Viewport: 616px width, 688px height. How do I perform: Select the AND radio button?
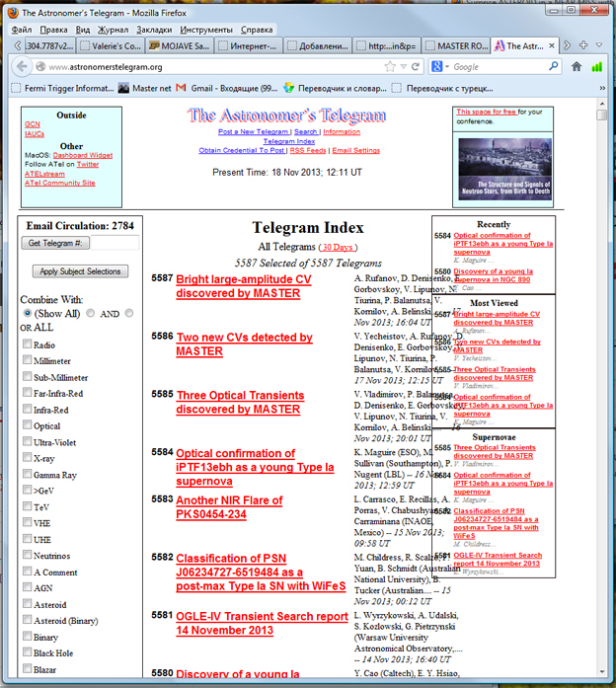[x=91, y=313]
